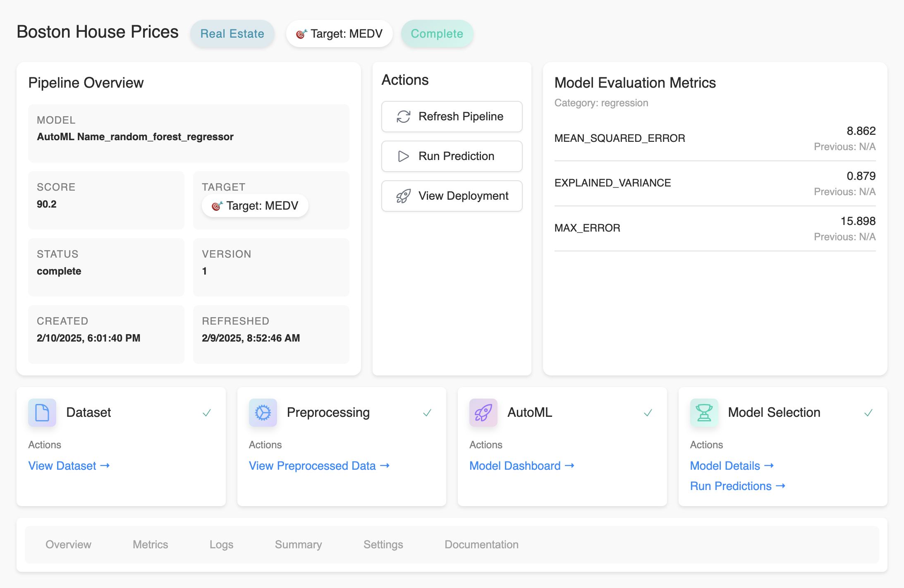Image resolution: width=904 pixels, height=588 pixels.
Task: Run Prediction from the Actions panel
Action: (452, 156)
